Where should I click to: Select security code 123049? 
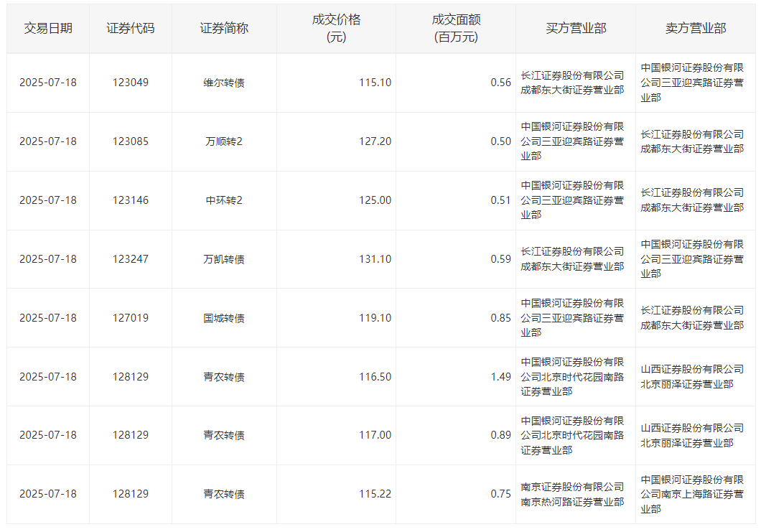coord(131,83)
